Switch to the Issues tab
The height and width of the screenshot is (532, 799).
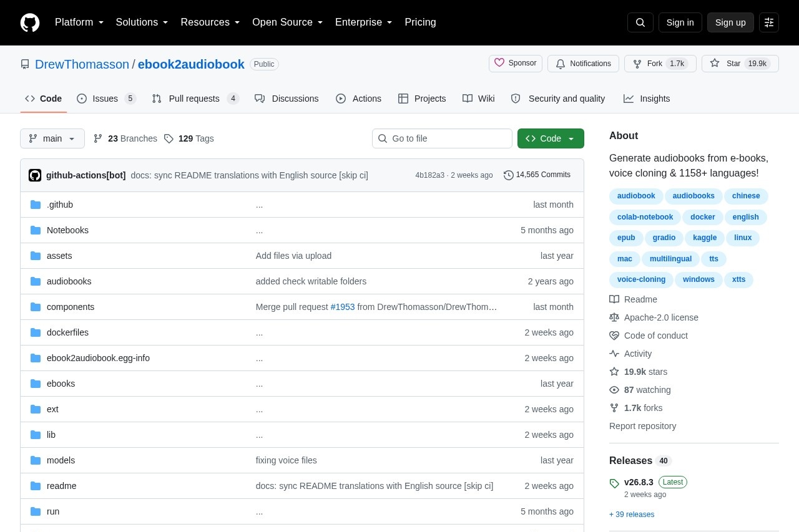tap(106, 99)
